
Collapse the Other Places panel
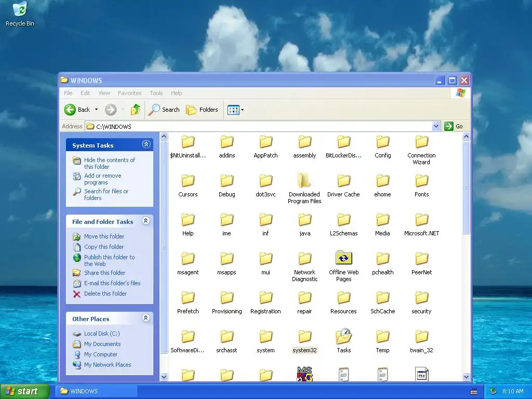coord(146,318)
